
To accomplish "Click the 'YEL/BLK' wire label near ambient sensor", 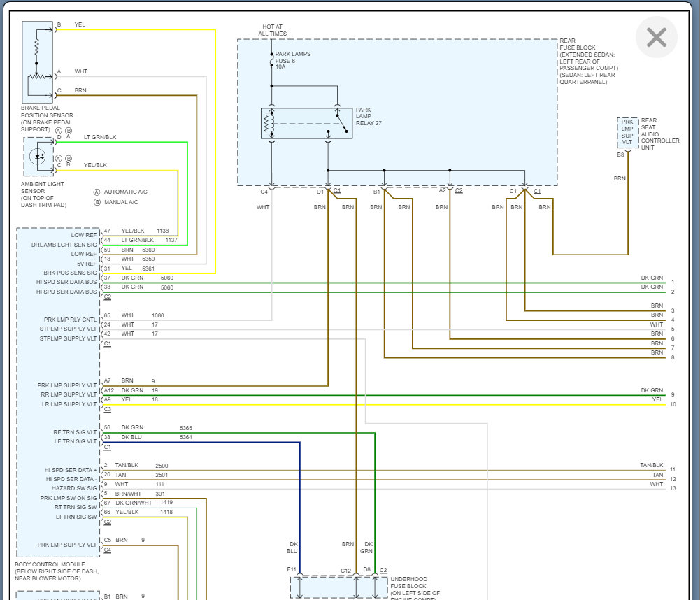I will tap(95, 165).
